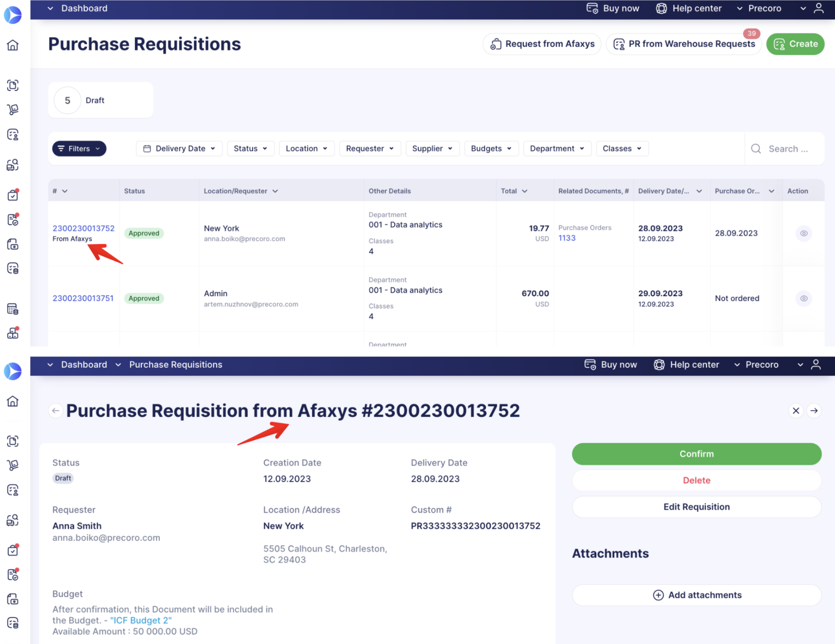The image size is (835, 644).
Task: Open Supplier filter dropdown
Action: (x=432, y=149)
